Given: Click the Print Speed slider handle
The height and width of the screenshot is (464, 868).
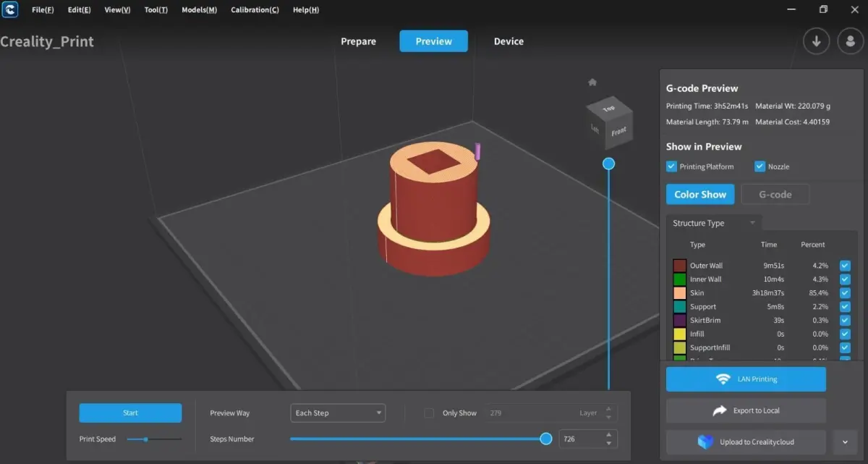Looking at the screenshot, I should click(146, 439).
